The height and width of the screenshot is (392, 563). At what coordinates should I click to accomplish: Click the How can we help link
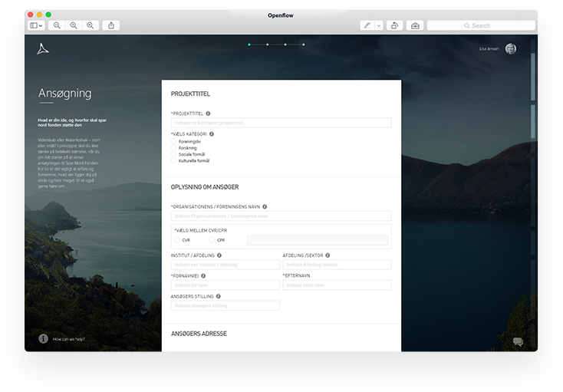(69, 338)
